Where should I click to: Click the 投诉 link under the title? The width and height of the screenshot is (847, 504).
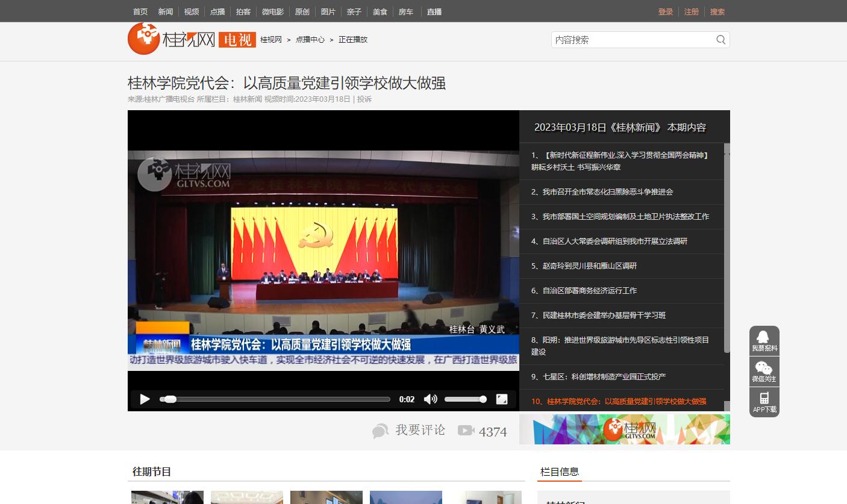pyautogui.click(x=364, y=99)
